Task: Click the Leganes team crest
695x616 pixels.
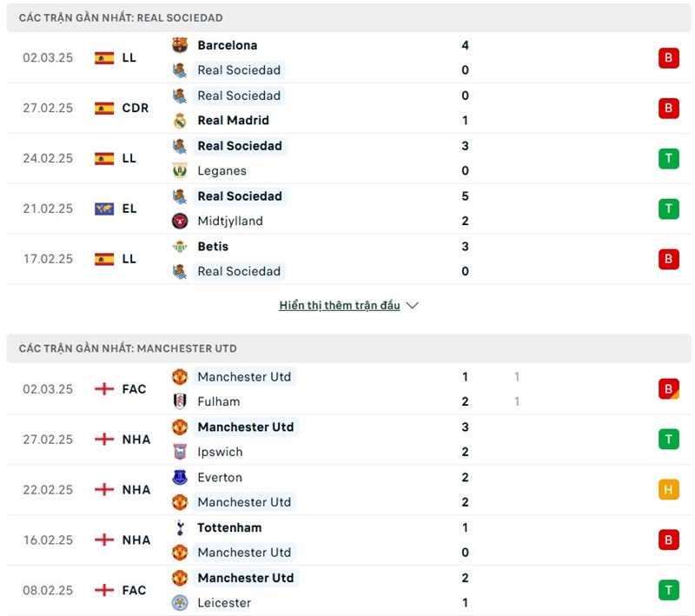Action: pos(180,171)
